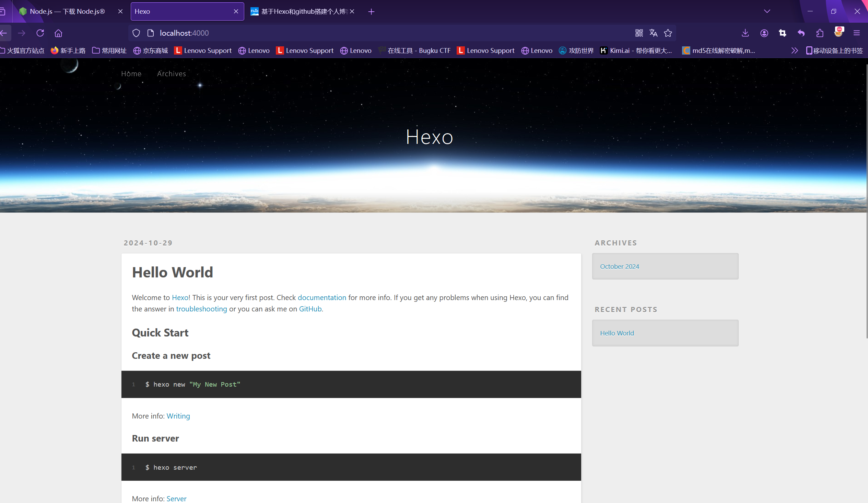Open the Firefox account icon
The width and height of the screenshot is (868, 503).
[x=764, y=33]
